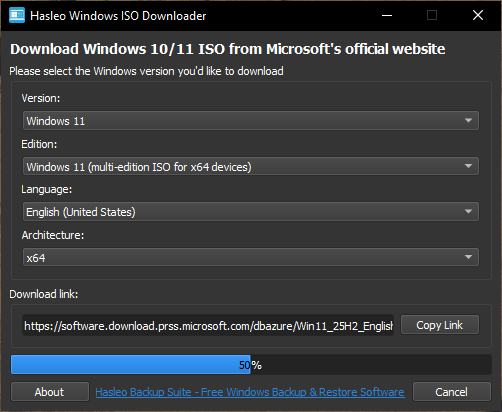The height and width of the screenshot is (412, 502).
Task: Minimize the Hasleo Windows ISO Downloader window
Action: (x=387, y=15)
